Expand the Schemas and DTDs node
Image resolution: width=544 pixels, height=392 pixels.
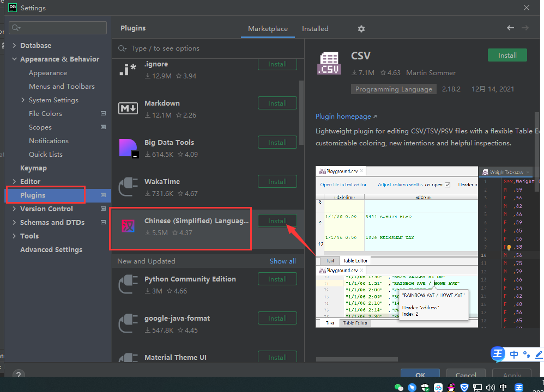point(14,222)
